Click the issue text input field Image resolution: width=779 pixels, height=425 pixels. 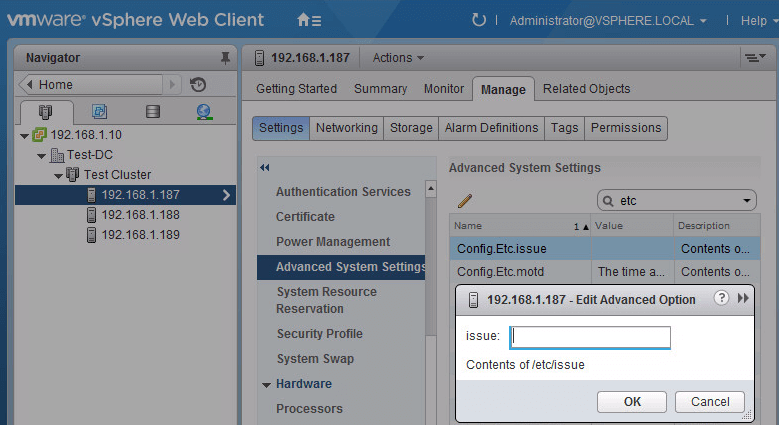tap(589, 337)
